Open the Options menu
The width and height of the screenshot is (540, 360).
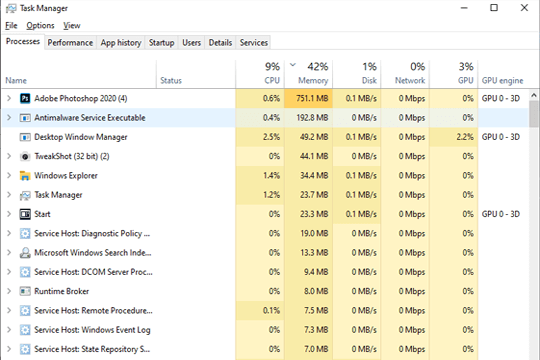[x=40, y=25]
